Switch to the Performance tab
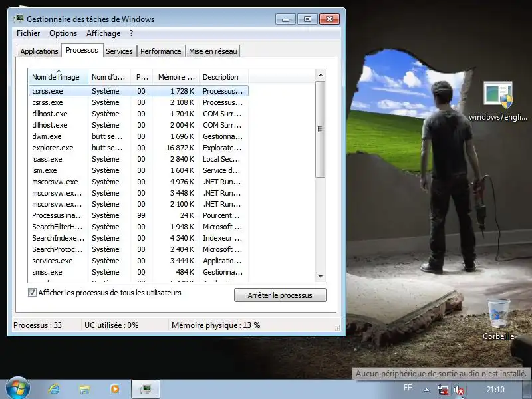 (160, 51)
